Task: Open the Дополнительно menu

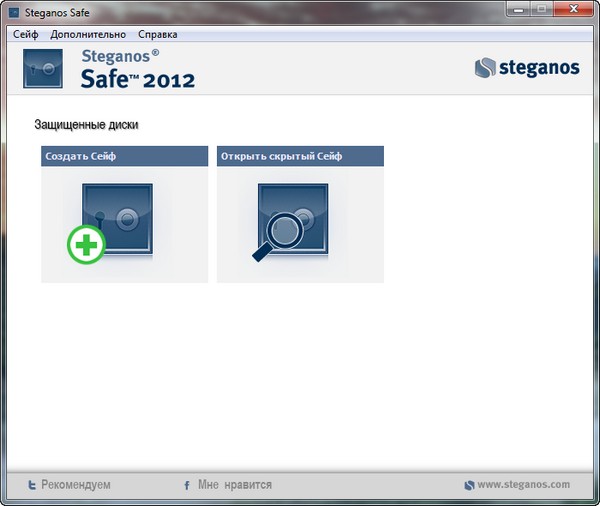Action: (x=88, y=34)
